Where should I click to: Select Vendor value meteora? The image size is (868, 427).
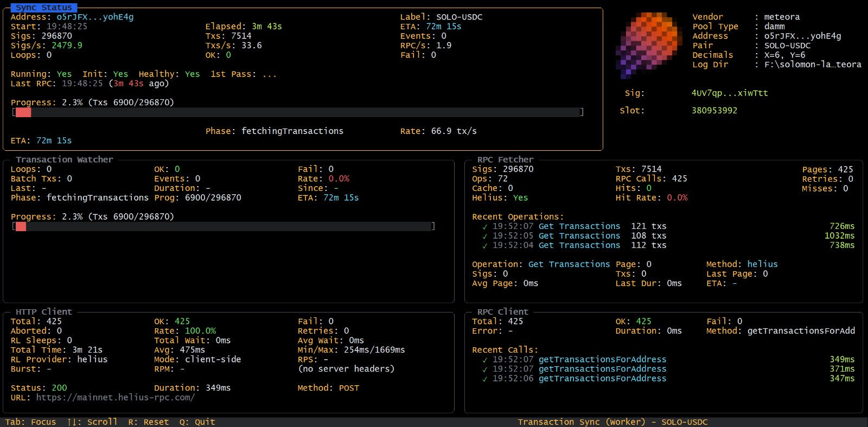coord(782,17)
